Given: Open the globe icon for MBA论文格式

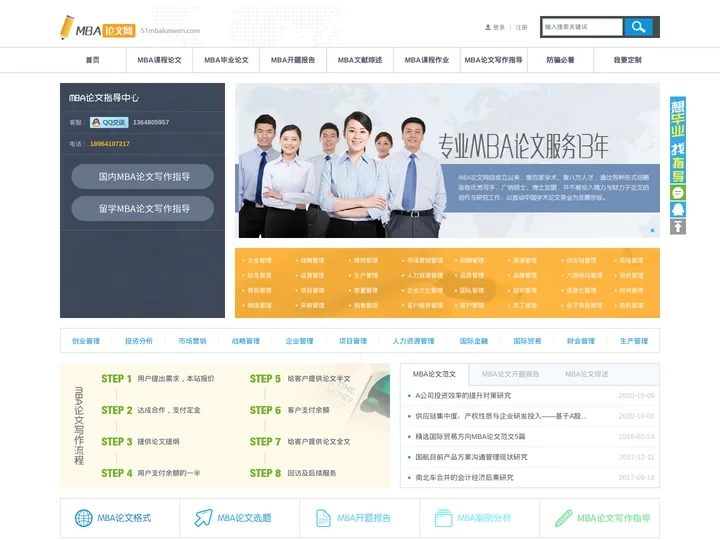Looking at the screenshot, I should [84, 518].
